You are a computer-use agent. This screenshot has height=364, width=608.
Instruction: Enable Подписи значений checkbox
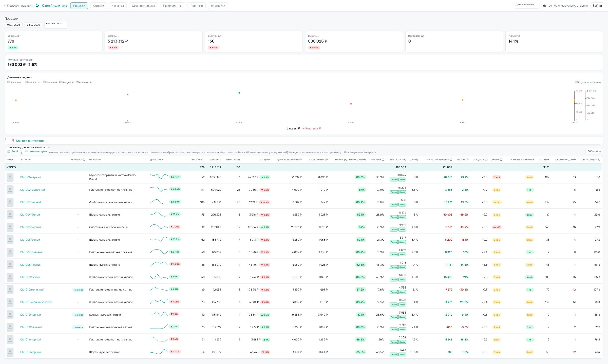576,82
